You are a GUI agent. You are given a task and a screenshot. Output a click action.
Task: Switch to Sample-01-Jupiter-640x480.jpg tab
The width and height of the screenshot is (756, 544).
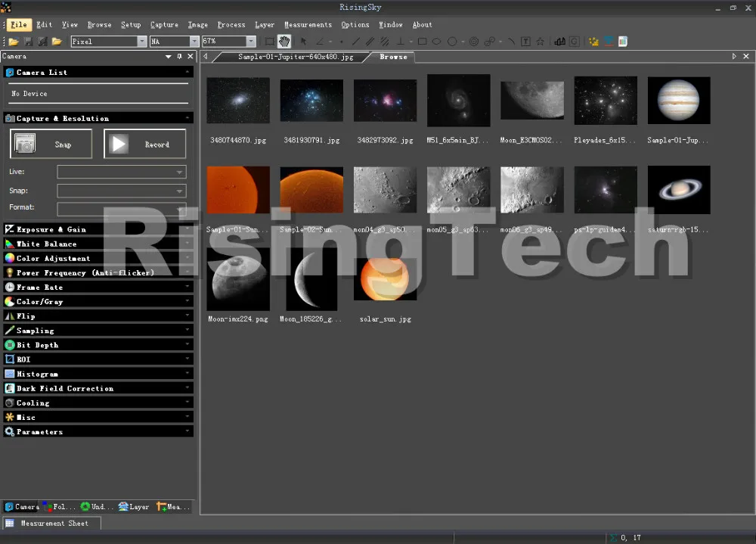[x=295, y=57]
